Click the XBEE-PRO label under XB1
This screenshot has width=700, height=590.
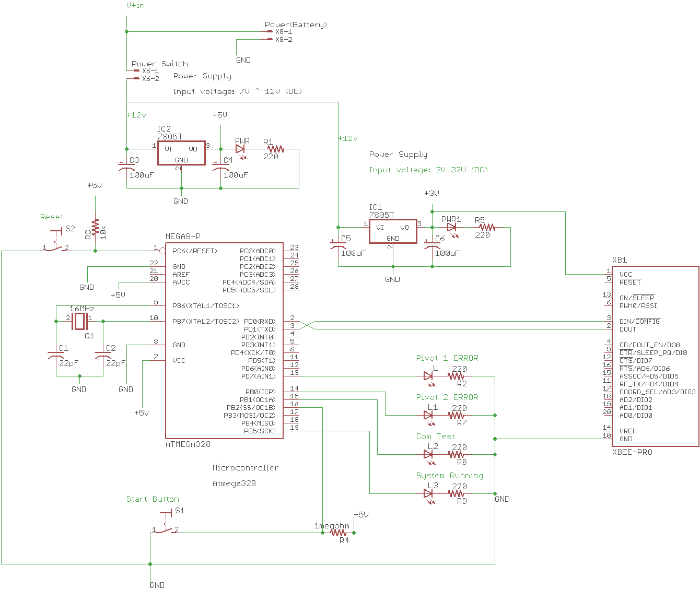632,452
